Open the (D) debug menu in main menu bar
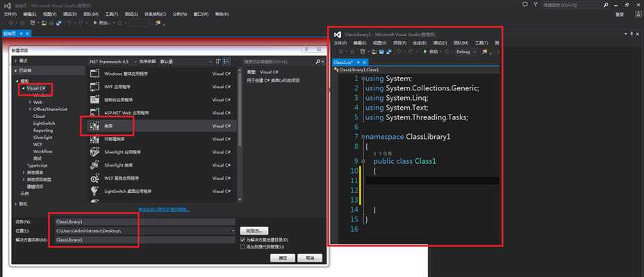This screenshot has height=277, width=644. 70,14
